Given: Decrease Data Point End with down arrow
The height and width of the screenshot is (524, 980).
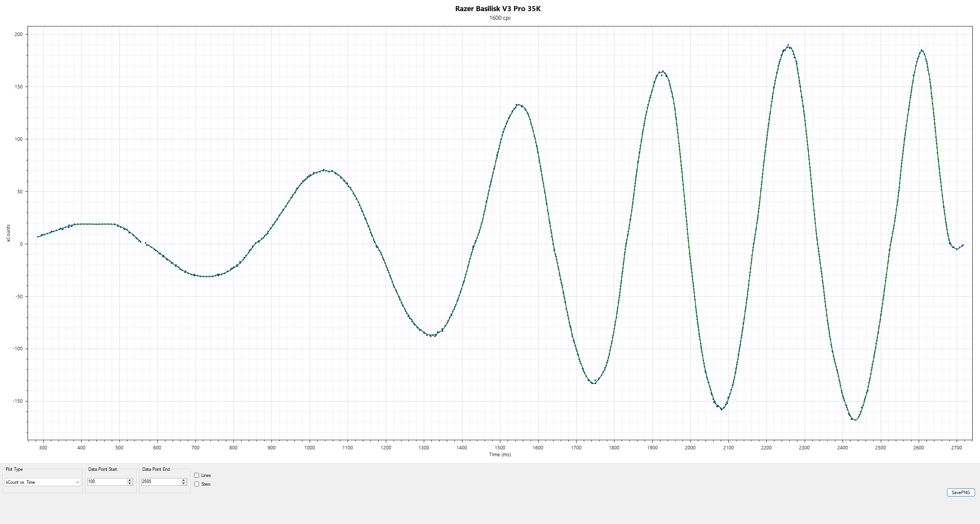Looking at the screenshot, I should pyautogui.click(x=184, y=483).
